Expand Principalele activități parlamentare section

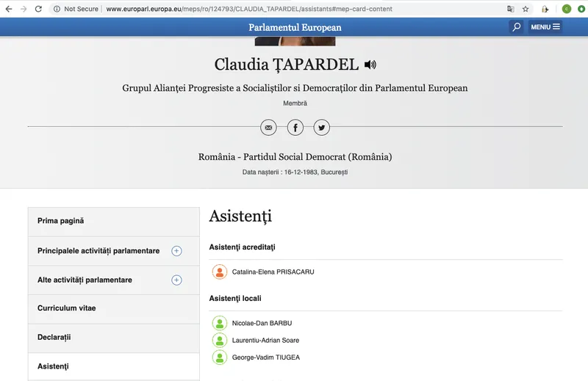tap(176, 251)
